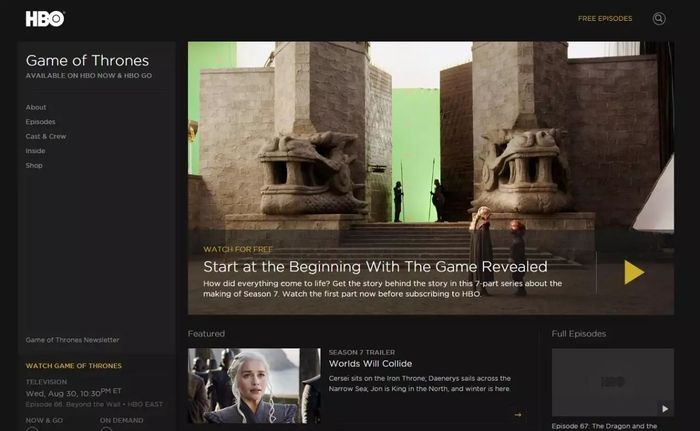Viewport: 700px width, 431px height.
Task: Open the Inside menu item
Action: click(x=35, y=151)
